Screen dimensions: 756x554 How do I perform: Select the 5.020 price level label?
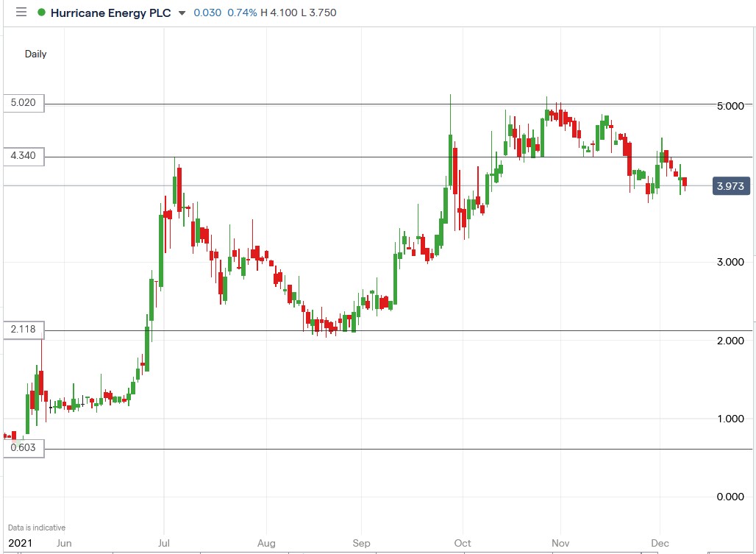tap(24, 103)
